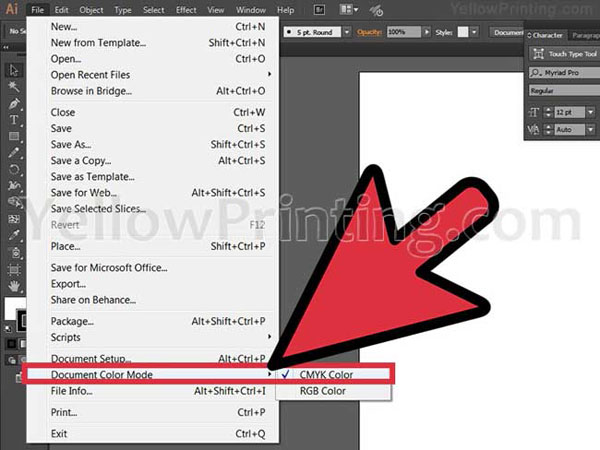Switch to the Character tab
This screenshot has width=600, height=450.
pos(545,35)
